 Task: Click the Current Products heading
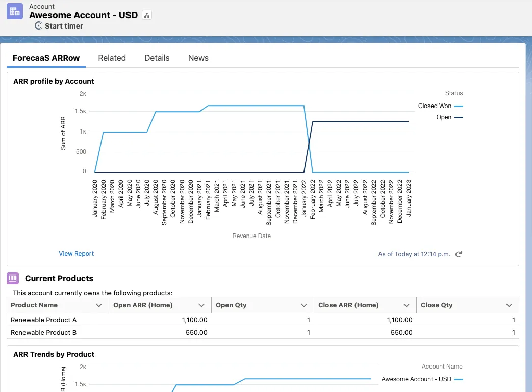click(59, 278)
